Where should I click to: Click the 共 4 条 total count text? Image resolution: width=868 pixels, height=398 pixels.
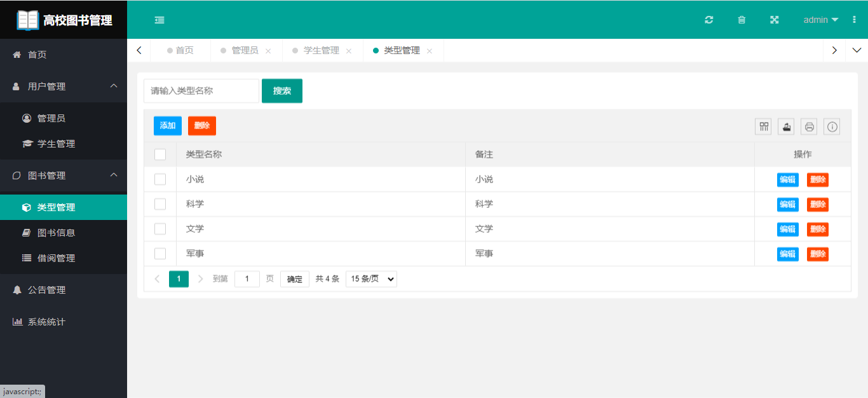tap(328, 279)
